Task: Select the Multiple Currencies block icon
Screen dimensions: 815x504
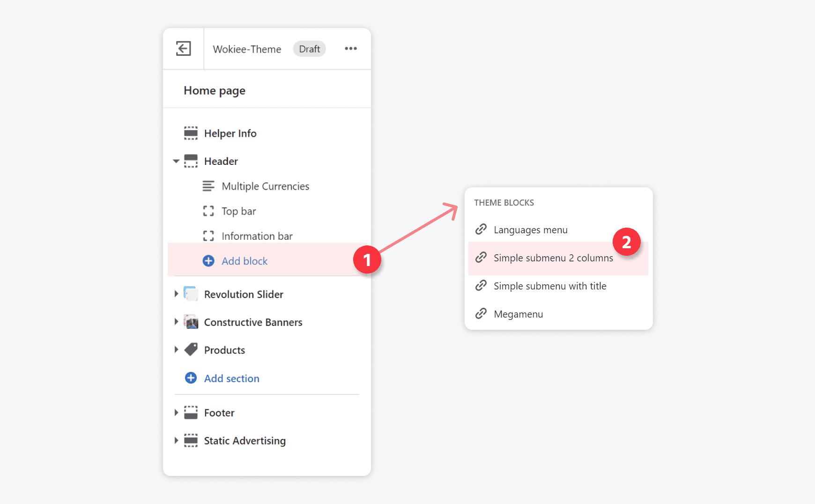Action: point(208,186)
